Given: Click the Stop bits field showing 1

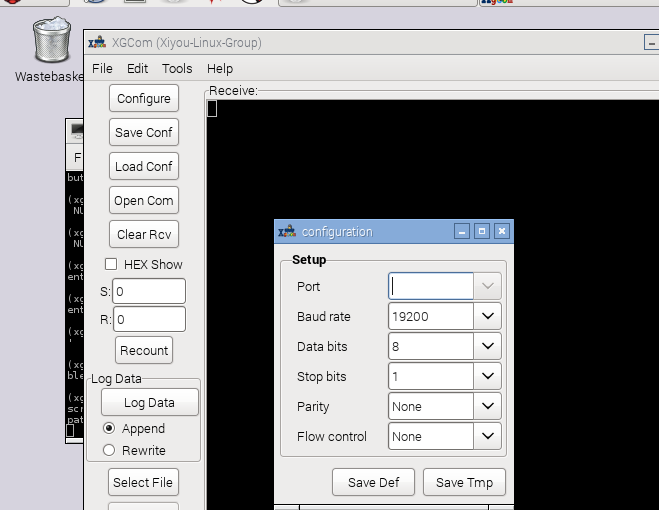Looking at the screenshot, I should click(x=431, y=376).
